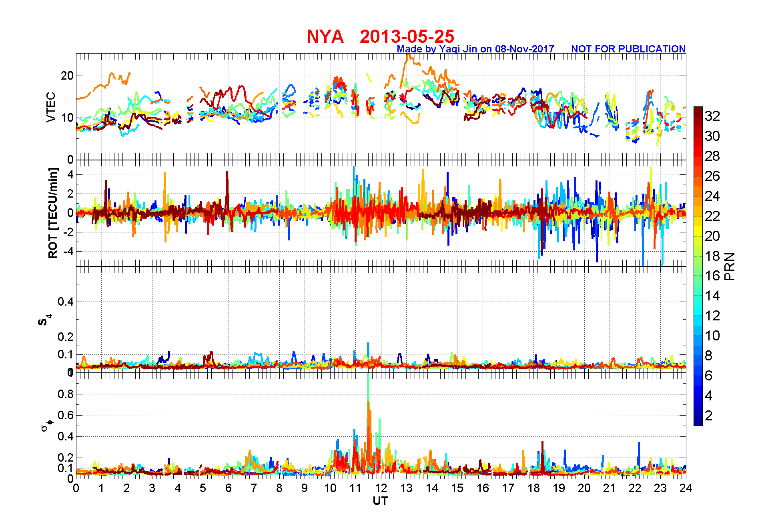The image size is (762, 532).
Task: Select the 'Made by Yaqi Jin on 08-Nov-2017' text
Action: pyautogui.click(x=475, y=49)
